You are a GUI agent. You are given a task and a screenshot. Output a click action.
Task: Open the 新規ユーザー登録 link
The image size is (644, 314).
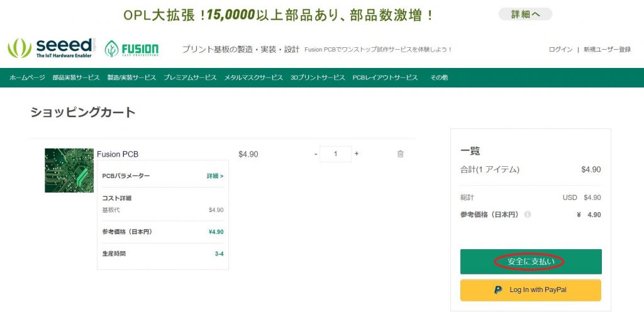pos(607,50)
